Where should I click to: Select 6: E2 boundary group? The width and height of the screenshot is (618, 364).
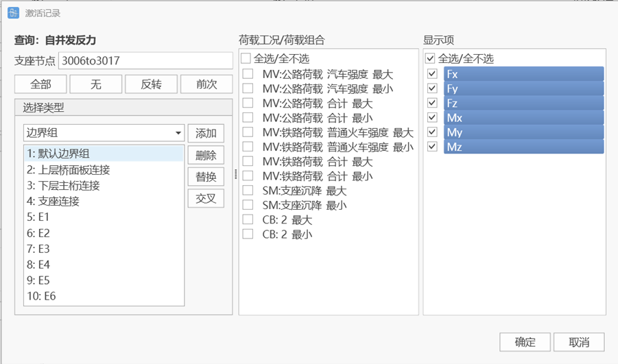pos(104,233)
